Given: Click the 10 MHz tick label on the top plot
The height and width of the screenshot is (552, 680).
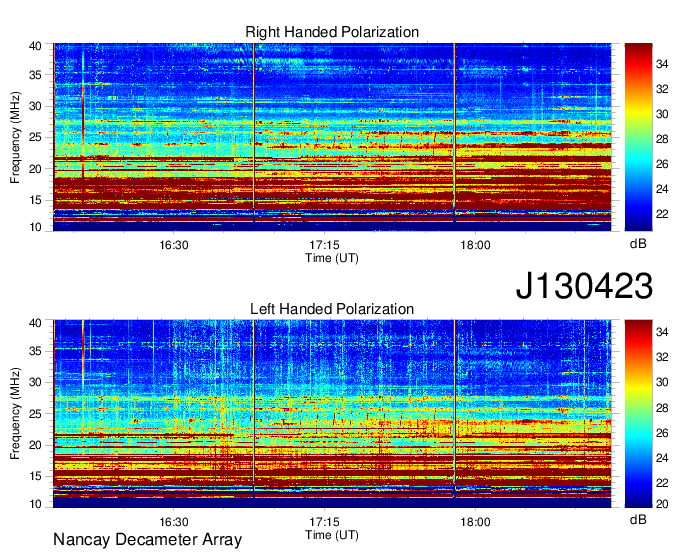Looking at the screenshot, I should (x=35, y=227).
